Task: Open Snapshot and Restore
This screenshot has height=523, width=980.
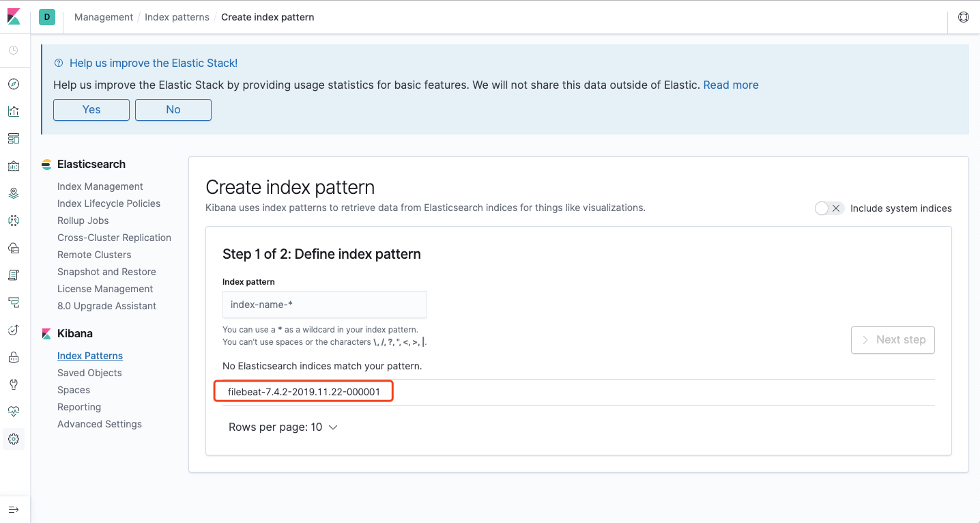Action: [x=107, y=272]
